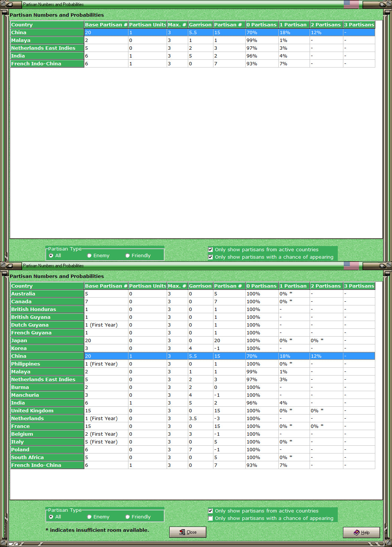Click Country column header in the lower window
This screenshot has height=547, width=392.
pos(47,286)
